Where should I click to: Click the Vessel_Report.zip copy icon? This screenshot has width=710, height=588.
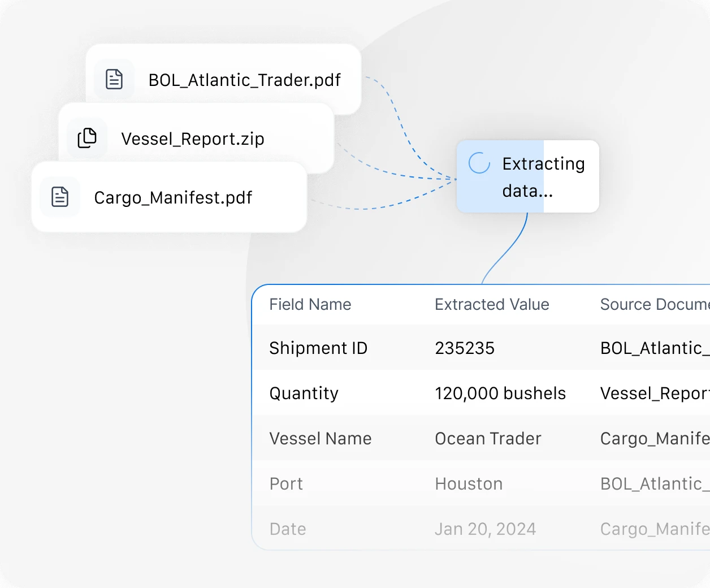(x=87, y=138)
